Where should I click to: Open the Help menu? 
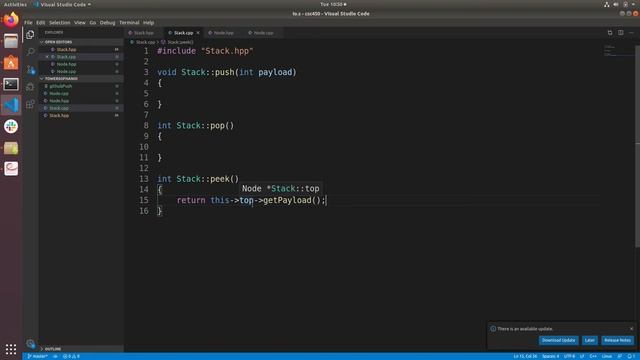(149, 23)
